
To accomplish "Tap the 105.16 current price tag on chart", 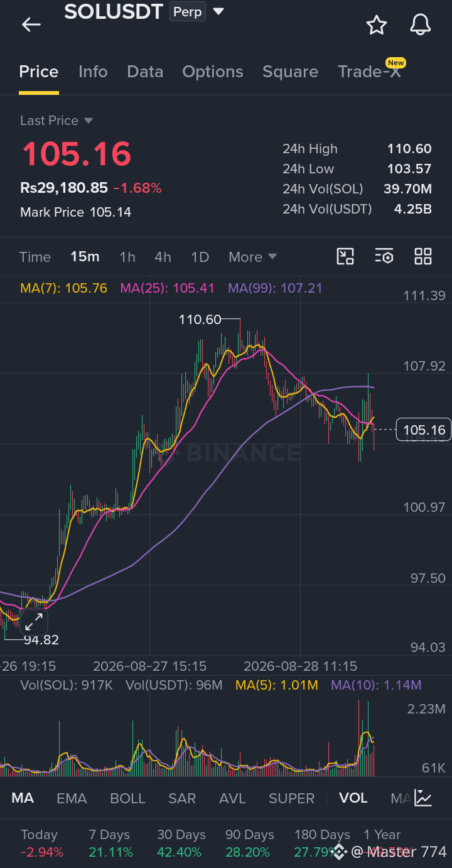I will coord(424,430).
